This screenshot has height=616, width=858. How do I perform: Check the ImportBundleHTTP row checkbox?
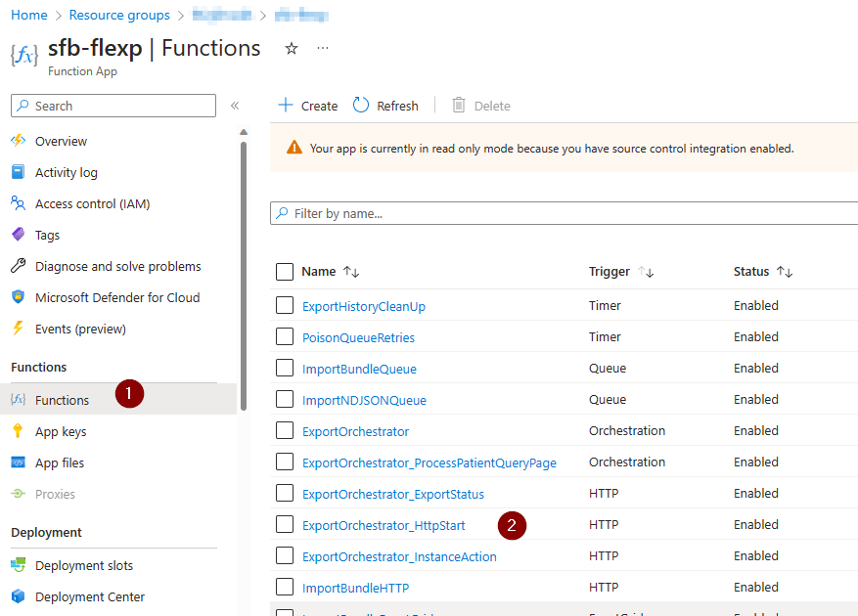pos(285,587)
